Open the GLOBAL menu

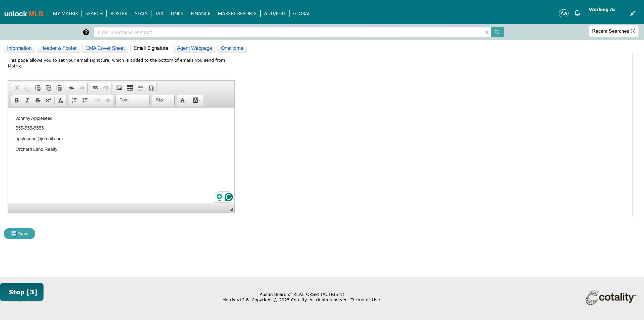[302, 13]
